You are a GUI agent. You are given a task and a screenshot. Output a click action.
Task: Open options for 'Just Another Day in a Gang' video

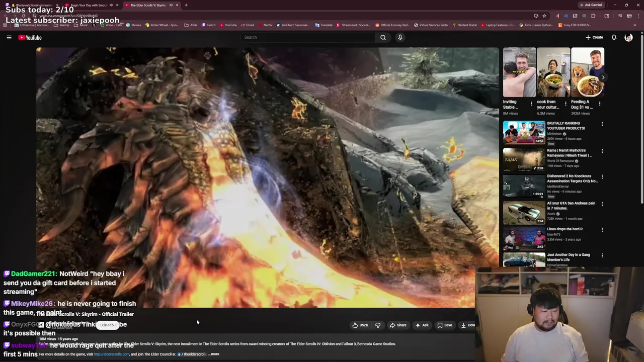pyautogui.click(x=602, y=255)
